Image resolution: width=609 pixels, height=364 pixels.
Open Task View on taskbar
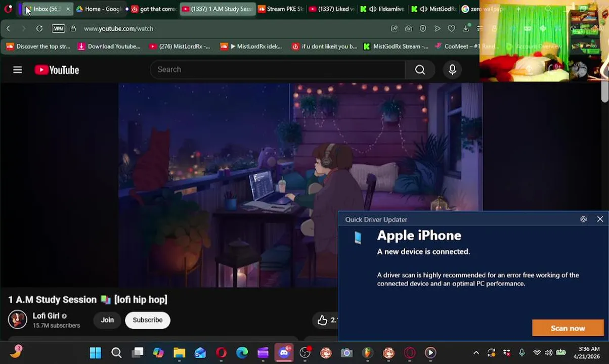click(138, 353)
